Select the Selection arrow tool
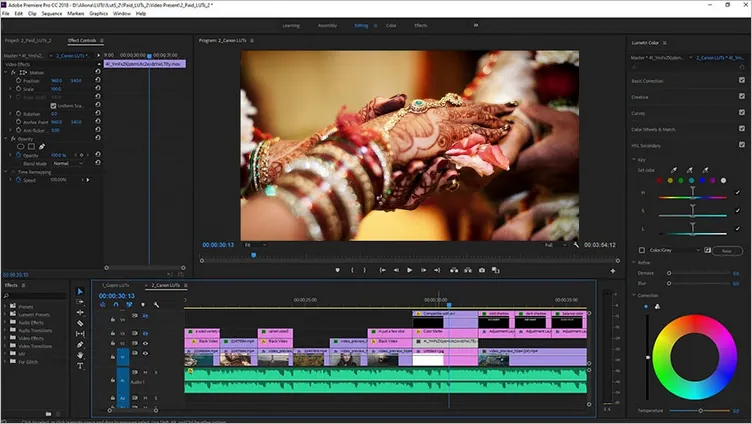This screenshot has width=752, height=424. tap(81, 292)
